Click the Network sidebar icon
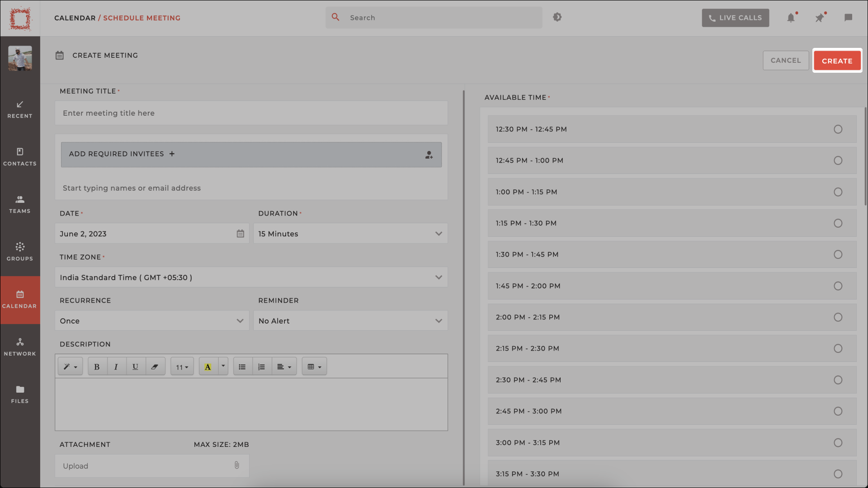This screenshot has height=488, width=868. click(20, 347)
